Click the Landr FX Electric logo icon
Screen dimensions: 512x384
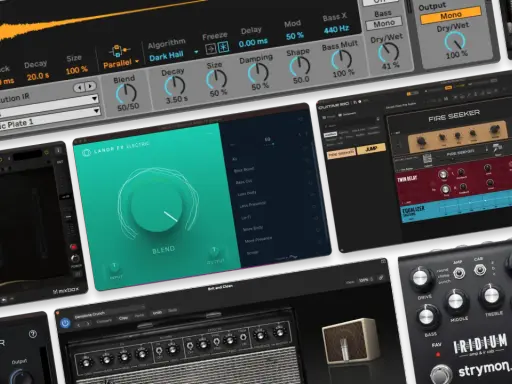coord(86,153)
